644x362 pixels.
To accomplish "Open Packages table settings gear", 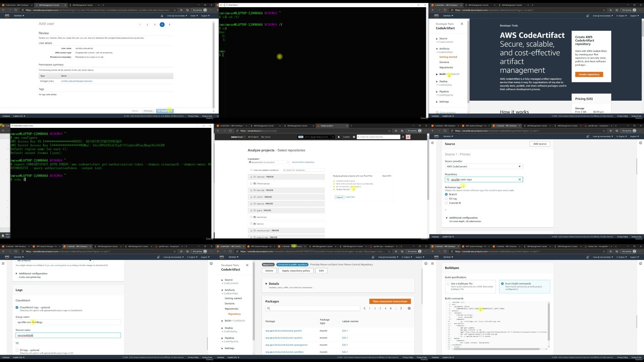I will pos(409,308).
